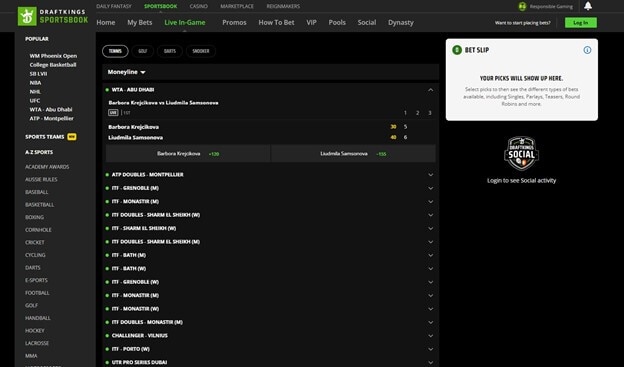Screen dimensions: 624x367
Task: Select the Snooker sport pill
Action: click(x=201, y=51)
